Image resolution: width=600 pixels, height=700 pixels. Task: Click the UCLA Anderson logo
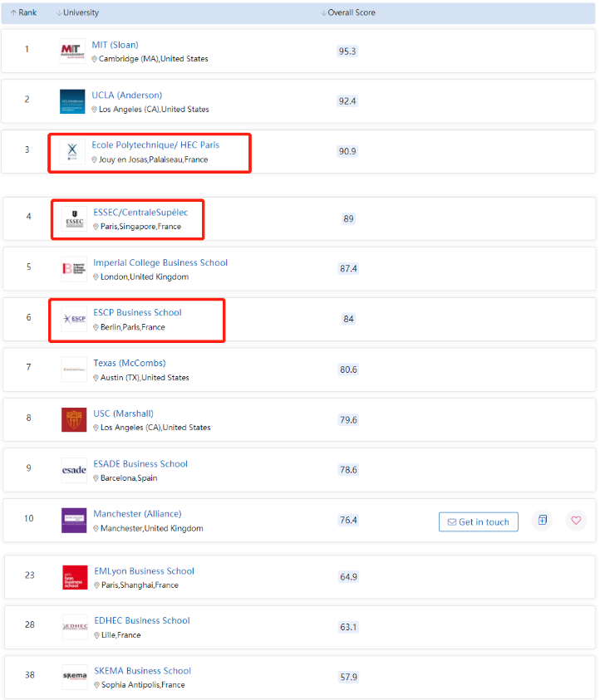pos(72,101)
